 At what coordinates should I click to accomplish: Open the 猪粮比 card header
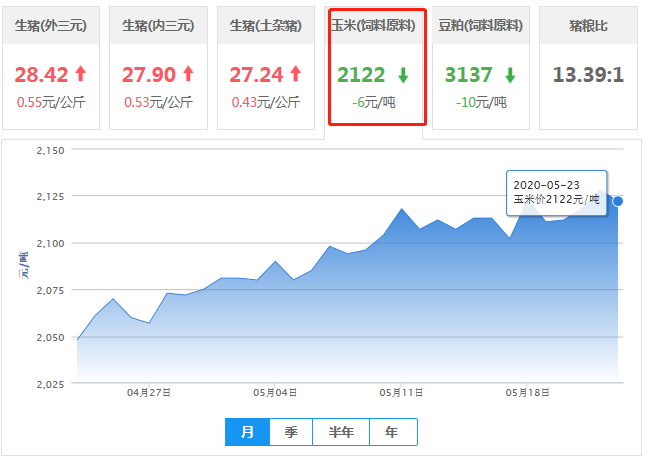588,26
